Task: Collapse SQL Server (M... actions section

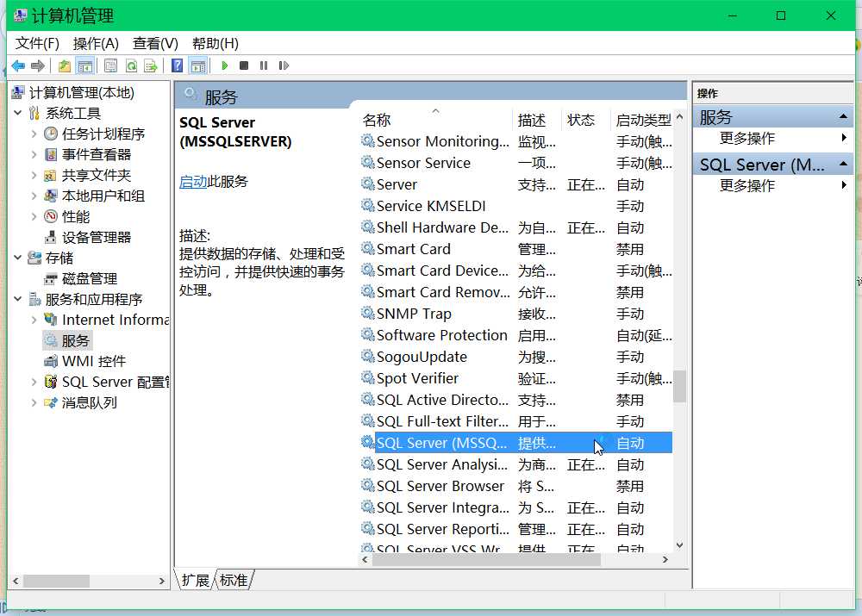Action: (843, 165)
